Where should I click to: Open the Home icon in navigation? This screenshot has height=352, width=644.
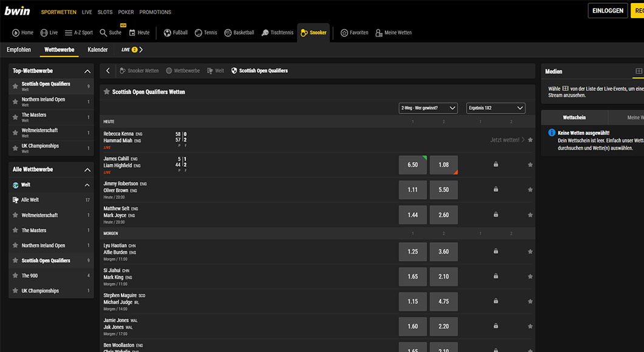pyautogui.click(x=16, y=33)
